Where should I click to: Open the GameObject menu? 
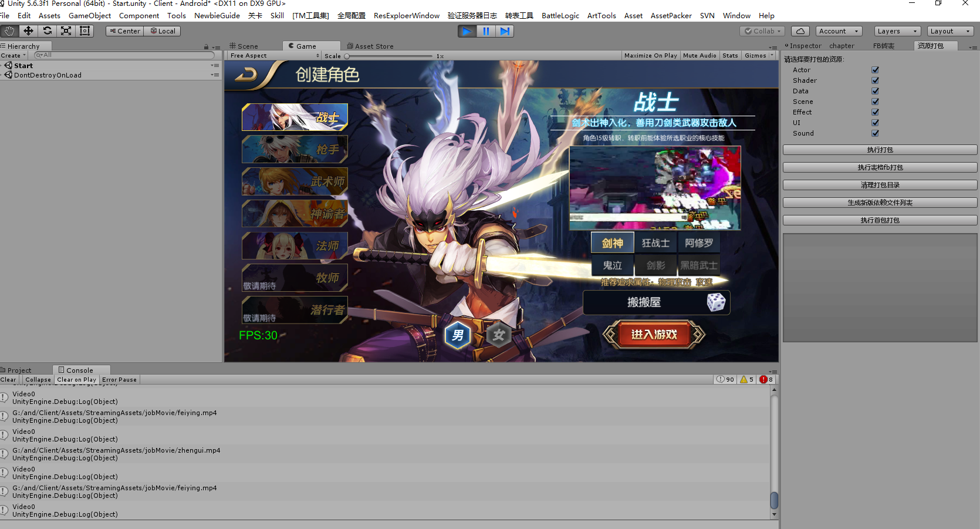(x=89, y=16)
